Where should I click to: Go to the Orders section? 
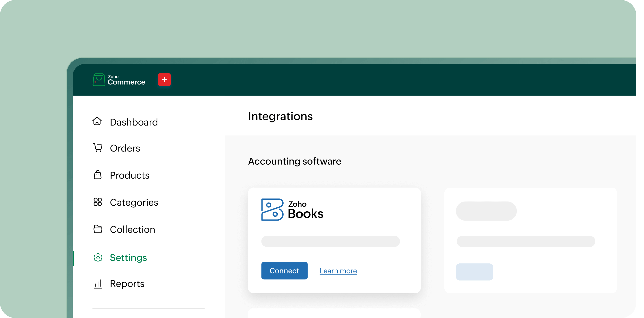click(125, 148)
